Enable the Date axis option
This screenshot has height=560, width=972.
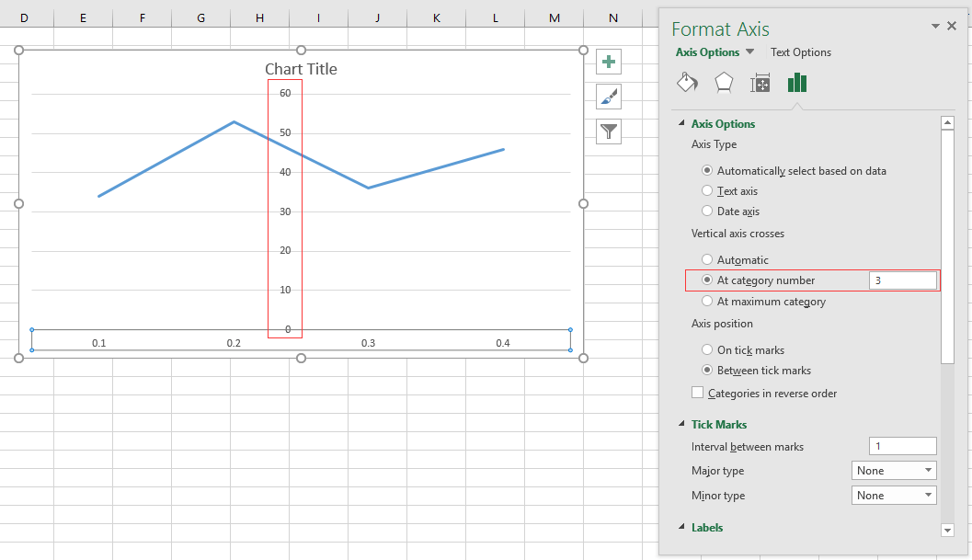point(706,211)
